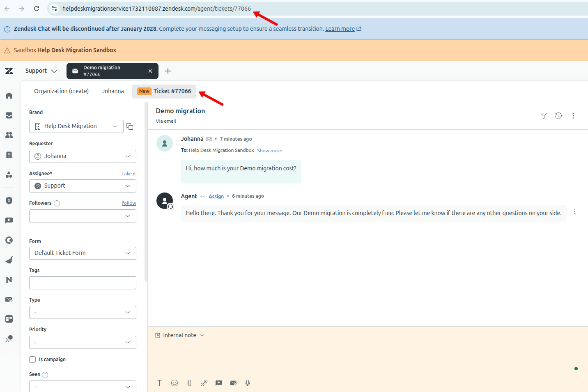The width and height of the screenshot is (588, 392).
Task: Open the Requester Johanna dropdown
Action: 83,156
